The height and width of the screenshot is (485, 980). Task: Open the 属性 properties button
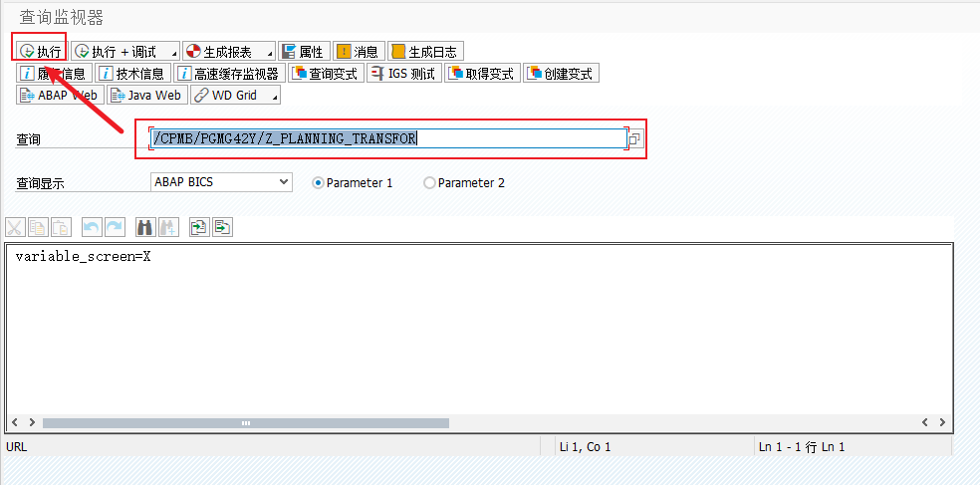pos(305,51)
